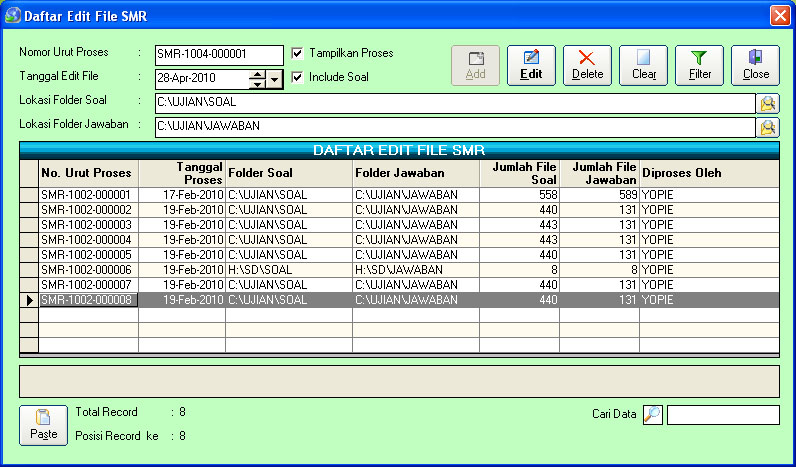The width and height of the screenshot is (796, 467).
Task: Select row SMR-1002-000006
Action: [86, 270]
